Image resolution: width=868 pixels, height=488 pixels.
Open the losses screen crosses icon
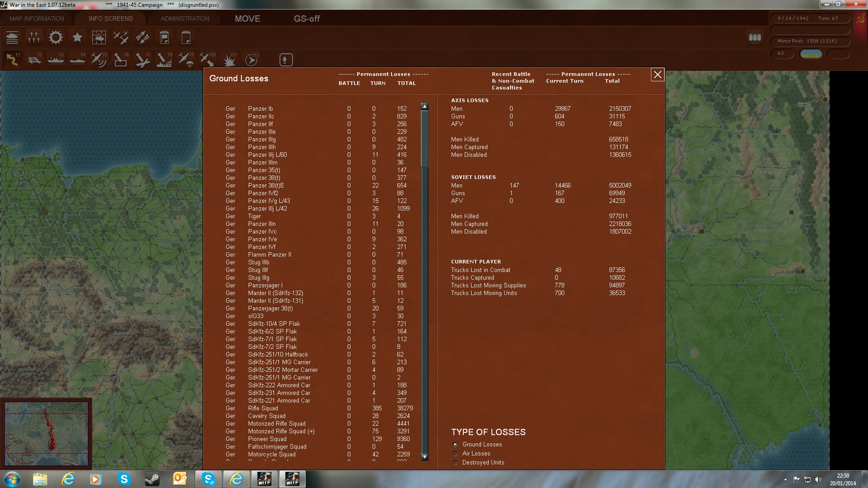click(x=34, y=38)
